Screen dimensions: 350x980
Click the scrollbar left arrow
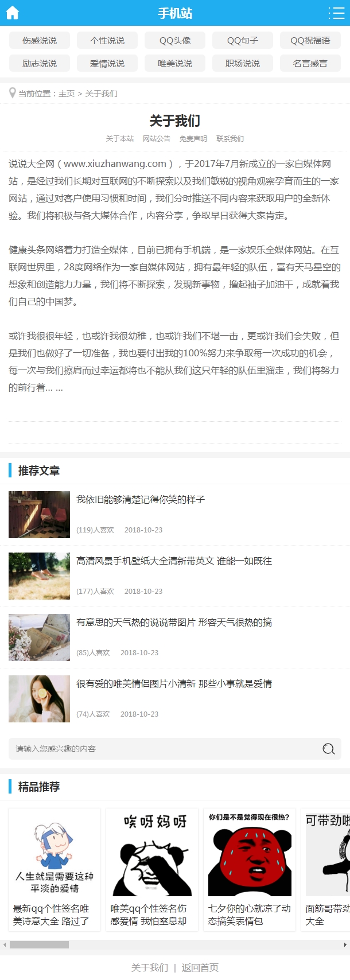point(5,944)
